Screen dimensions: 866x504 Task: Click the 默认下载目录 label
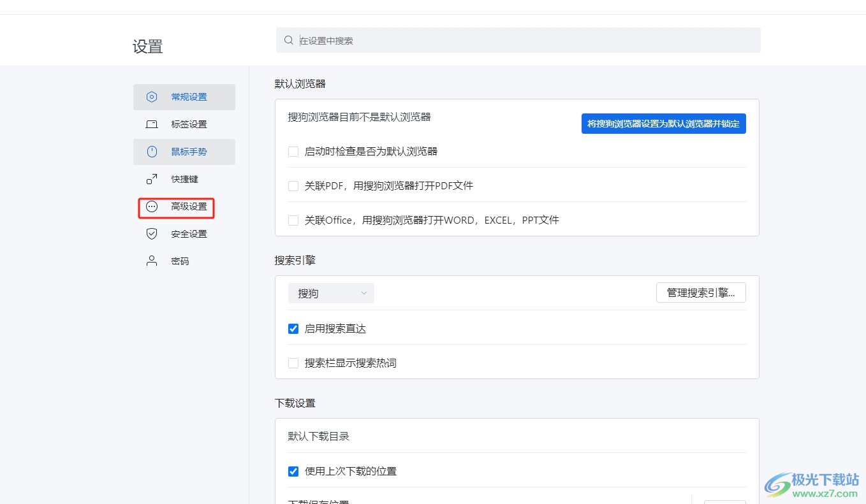click(319, 436)
